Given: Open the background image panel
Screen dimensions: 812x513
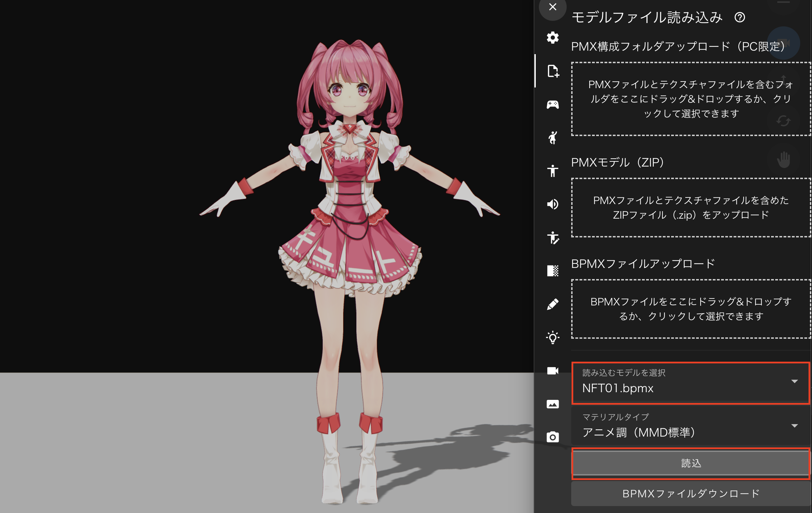Looking at the screenshot, I should pyautogui.click(x=552, y=404).
